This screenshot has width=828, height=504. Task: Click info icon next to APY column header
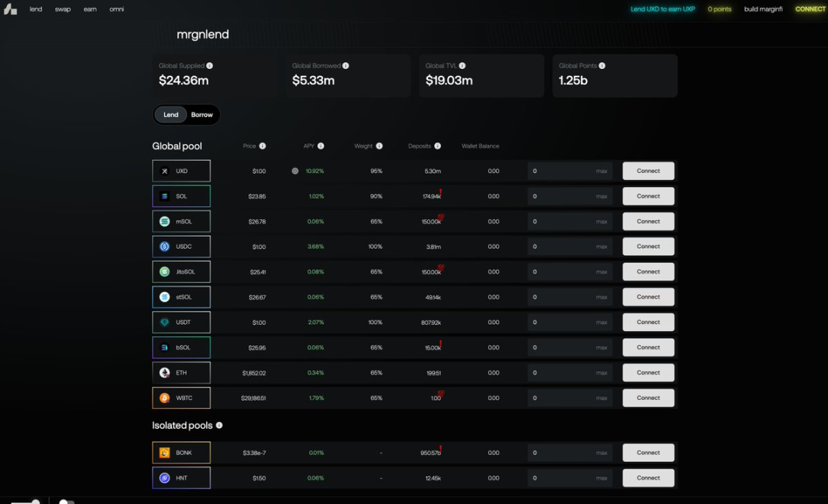(x=320, y=146)
